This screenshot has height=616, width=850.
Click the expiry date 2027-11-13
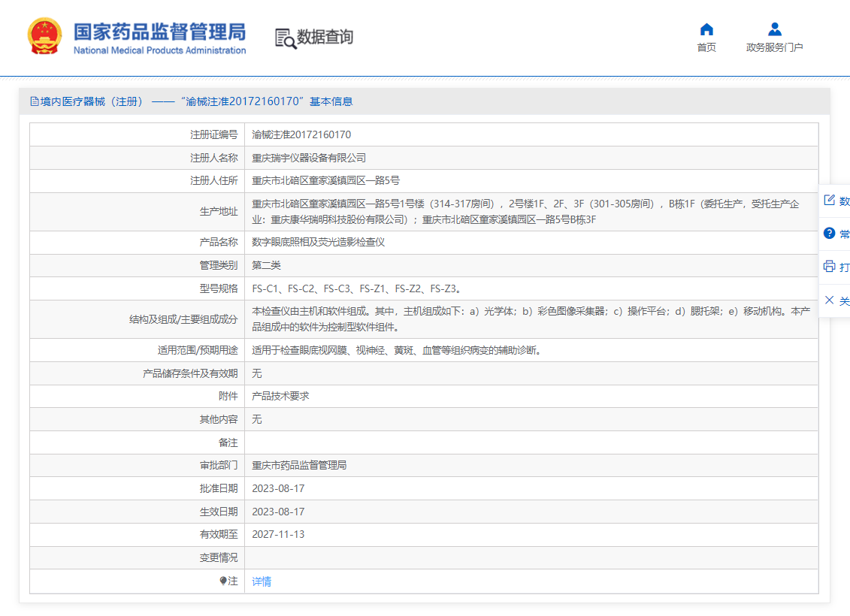pyautogui.click(x=278, y=535)
